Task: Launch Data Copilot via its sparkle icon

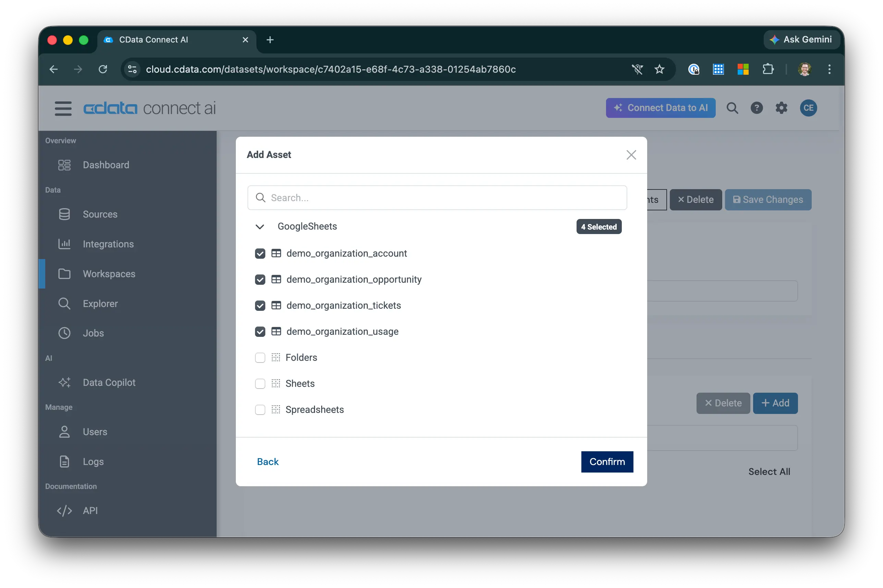Action: 64,382
